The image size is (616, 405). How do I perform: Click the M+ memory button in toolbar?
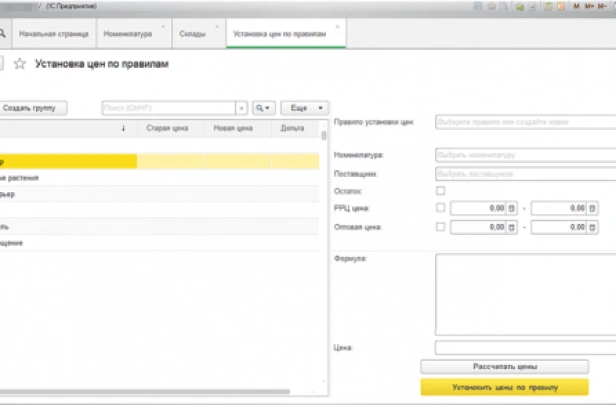(589, 6)
